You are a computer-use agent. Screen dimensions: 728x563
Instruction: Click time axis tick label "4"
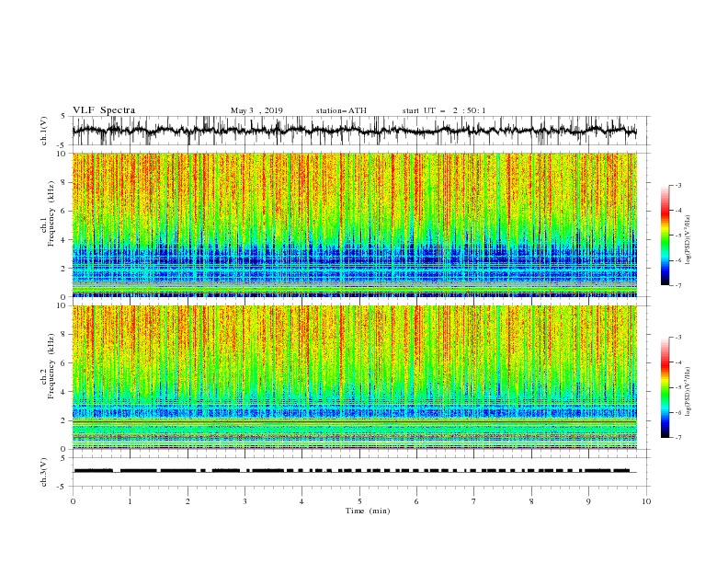click(301, 501)
